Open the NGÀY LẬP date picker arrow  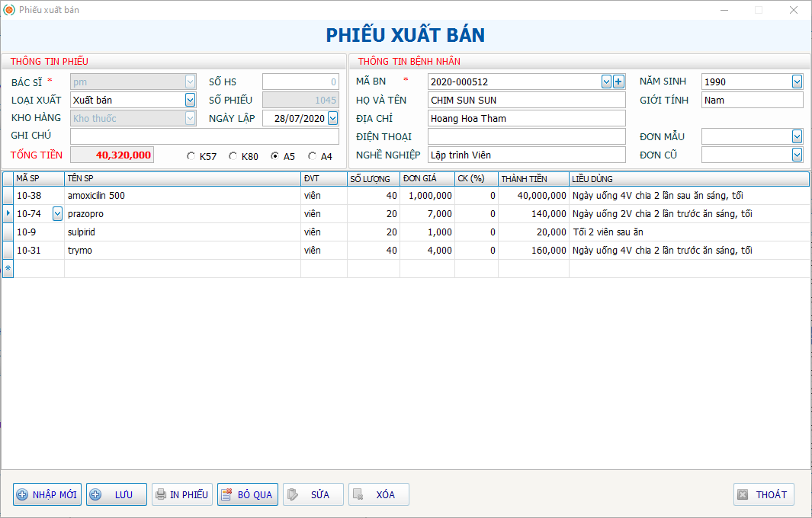pos(333,118)
